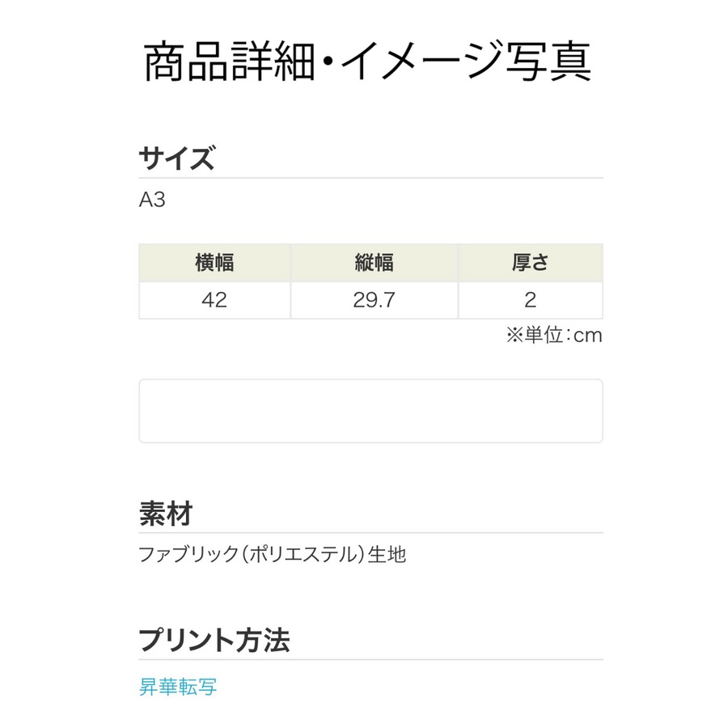The width and height of the screenshot is (728, 728).
Task: Select the 29.7 height value cell
Action: (374, 300)
